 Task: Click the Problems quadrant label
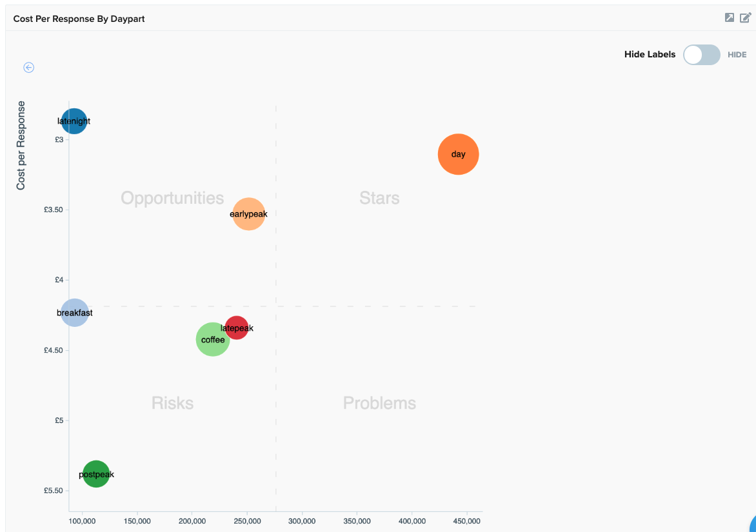[x=379, y=402]
